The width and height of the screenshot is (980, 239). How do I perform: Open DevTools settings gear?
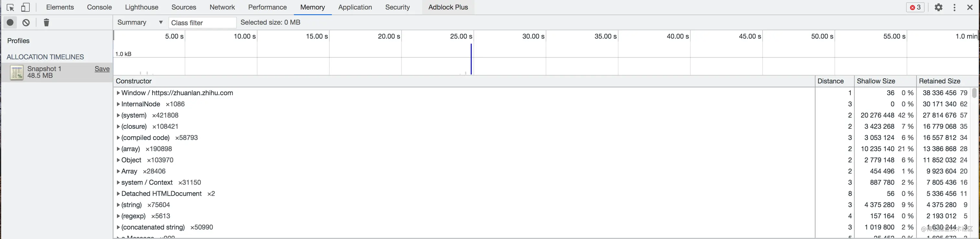click(938, 7)
